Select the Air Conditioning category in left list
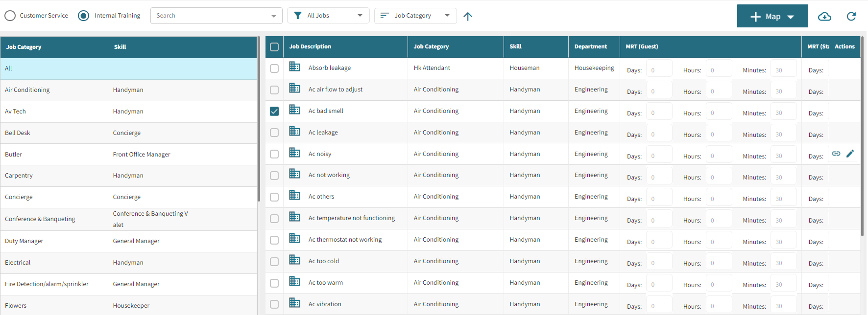 tap(27, 90)
